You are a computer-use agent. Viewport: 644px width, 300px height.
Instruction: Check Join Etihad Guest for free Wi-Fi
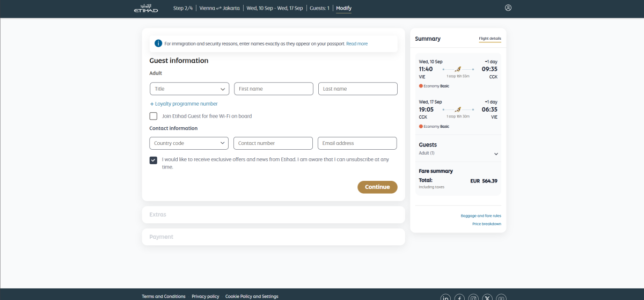click(153, 116)
